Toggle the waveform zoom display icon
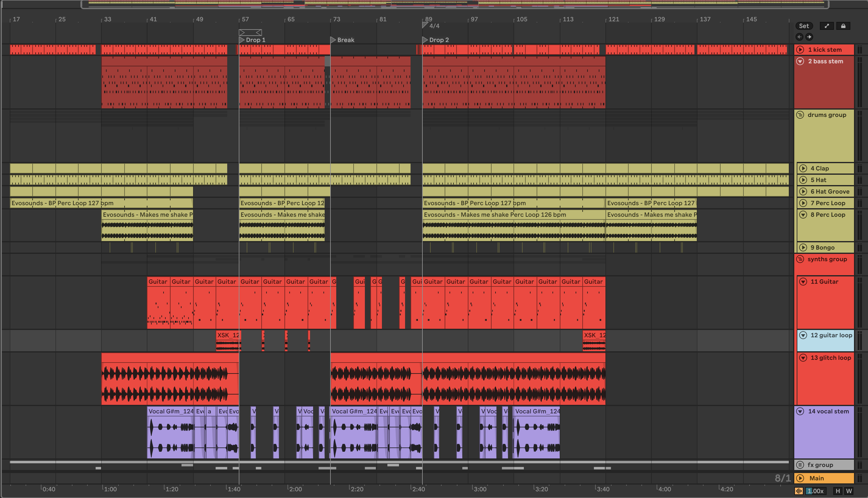Viewport: 868px width, 498px height. 799,491
